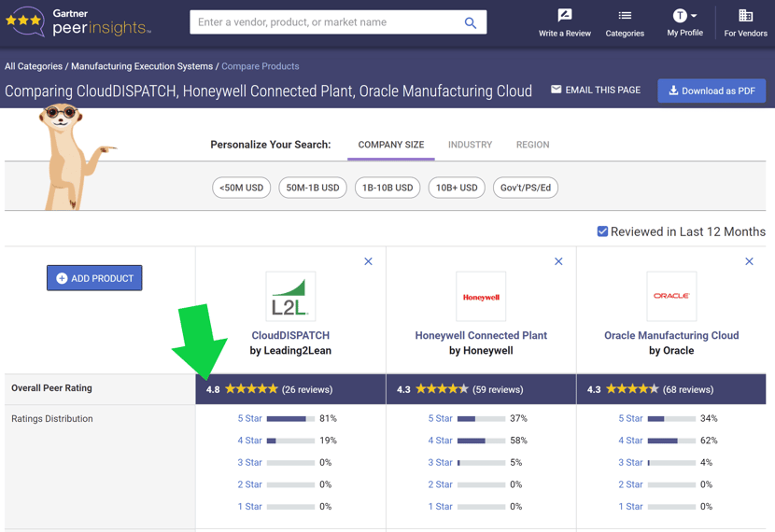The width and height of the screenshot is (775, 532).
Task: Open CloudDISPATCH 26 reviews
Action: point(307,389)
